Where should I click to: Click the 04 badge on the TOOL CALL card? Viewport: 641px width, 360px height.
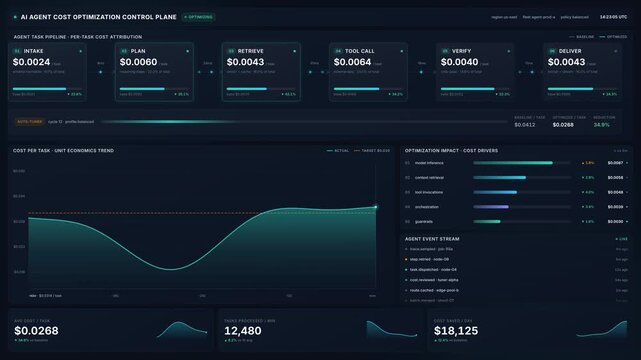point(338,51)
